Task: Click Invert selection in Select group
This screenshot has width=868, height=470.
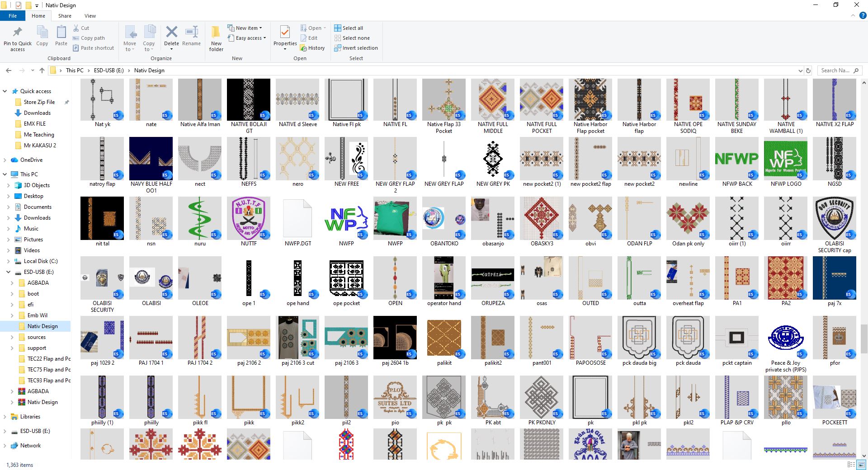Action: 356,48
